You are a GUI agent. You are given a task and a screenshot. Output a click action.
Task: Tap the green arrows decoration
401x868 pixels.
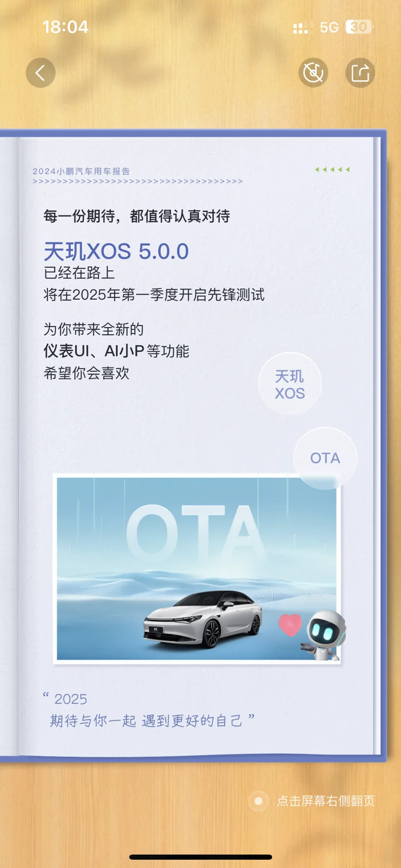pos(333,169)
